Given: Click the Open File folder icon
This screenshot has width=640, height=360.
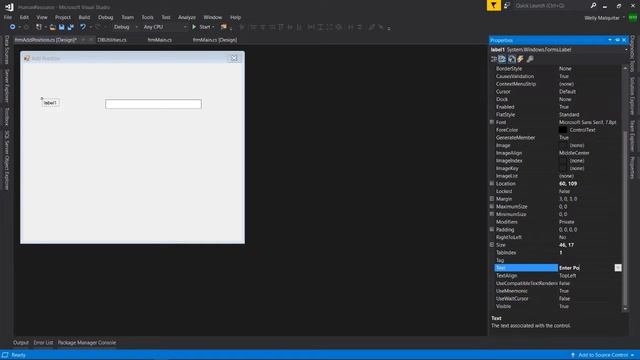Looking at the screenshot, I should [53, 27].
